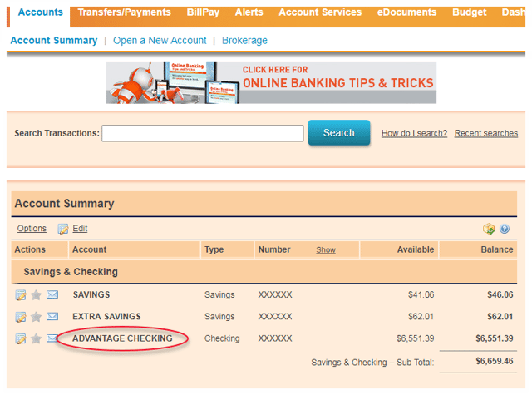Click the Savings & Checking group heading
The height and width of the screenshot is (395, 532).
point(71,272)
